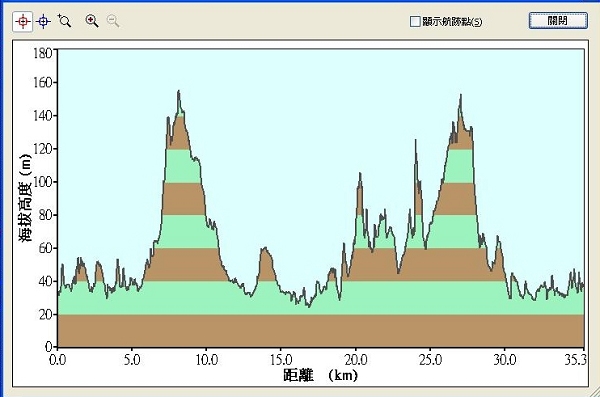
Task: Choose the zoom-to-selection magnifier tool
Action: click(64, 21)
